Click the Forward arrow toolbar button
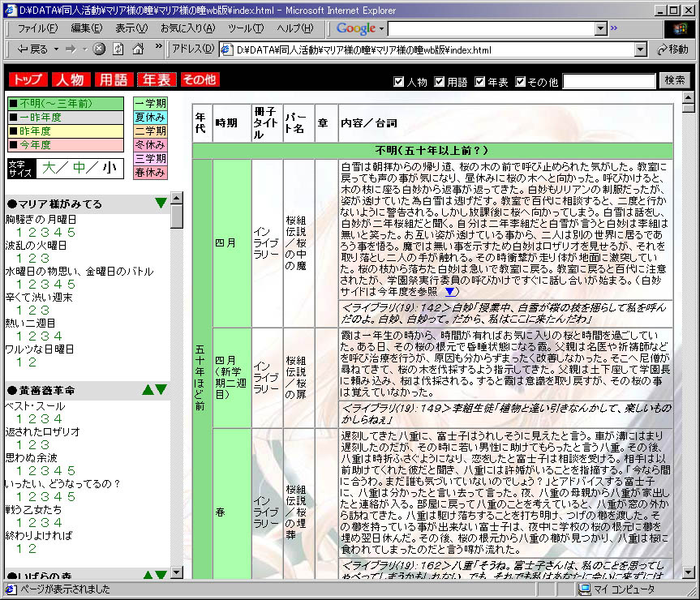700x600 pixels. [71, 49]
